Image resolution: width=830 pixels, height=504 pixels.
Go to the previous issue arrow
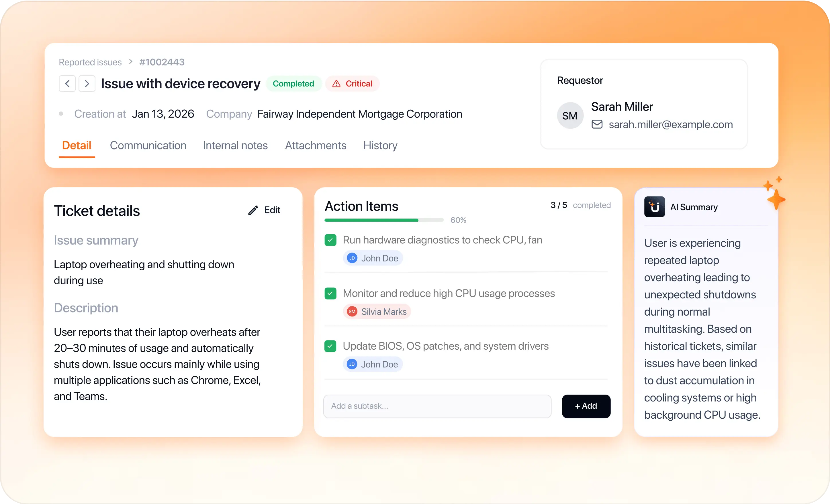(67, 84)
